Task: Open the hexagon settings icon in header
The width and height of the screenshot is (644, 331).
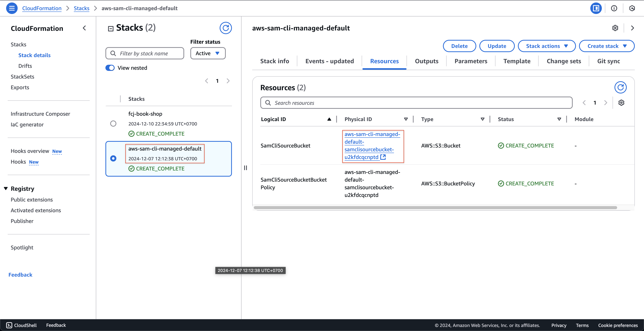Action: click(632, 8)
